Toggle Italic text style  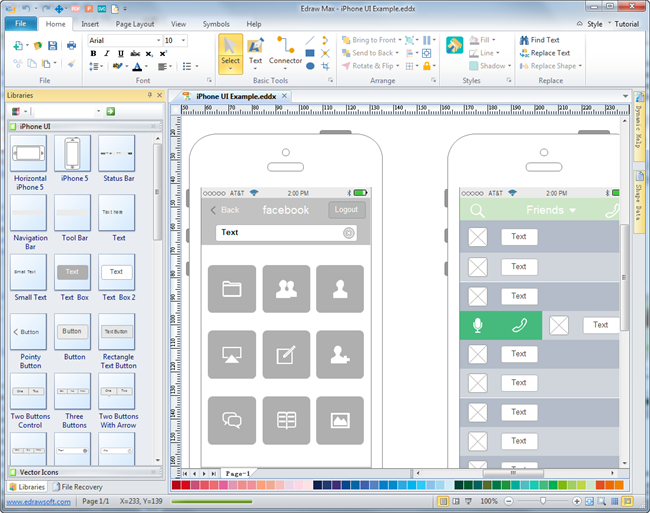click(x=107, y=54)
